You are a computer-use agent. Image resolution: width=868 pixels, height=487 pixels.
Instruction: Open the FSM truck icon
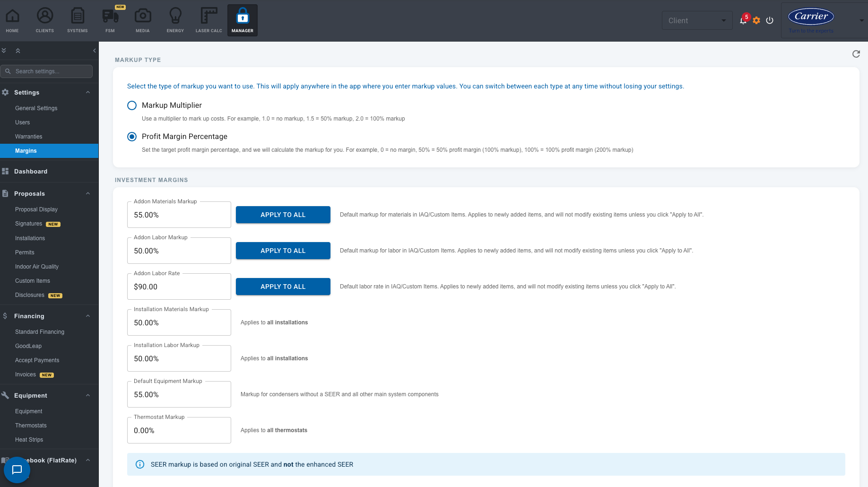(x=110, y=20)
